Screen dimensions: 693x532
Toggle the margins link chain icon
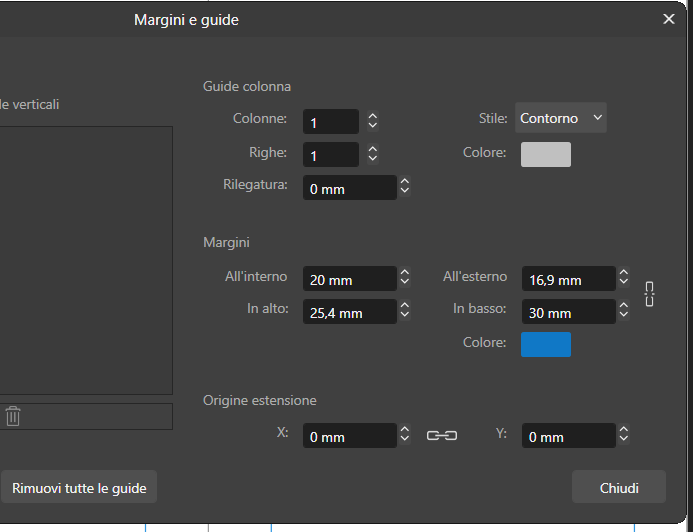[649, 294]
